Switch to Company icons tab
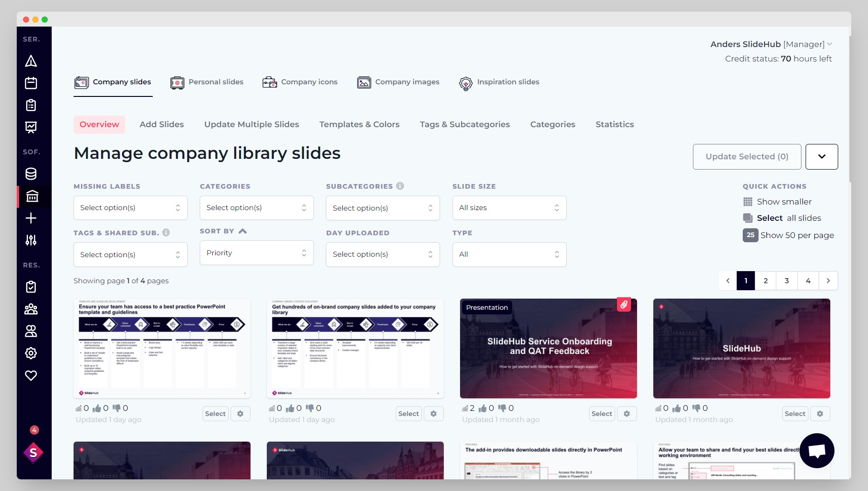The height and width of the screenshot is (491, 868). [x=300, y=82]
